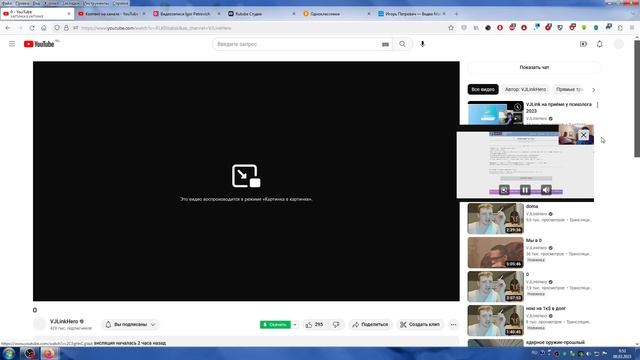Viewport: 640px width, 360px height.
Task: Click the green 'Скачать' button
Action: tap(276, 324)
